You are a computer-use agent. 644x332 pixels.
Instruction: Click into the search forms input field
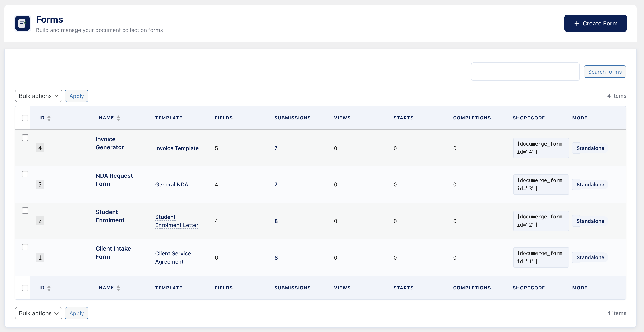point(525,71)
